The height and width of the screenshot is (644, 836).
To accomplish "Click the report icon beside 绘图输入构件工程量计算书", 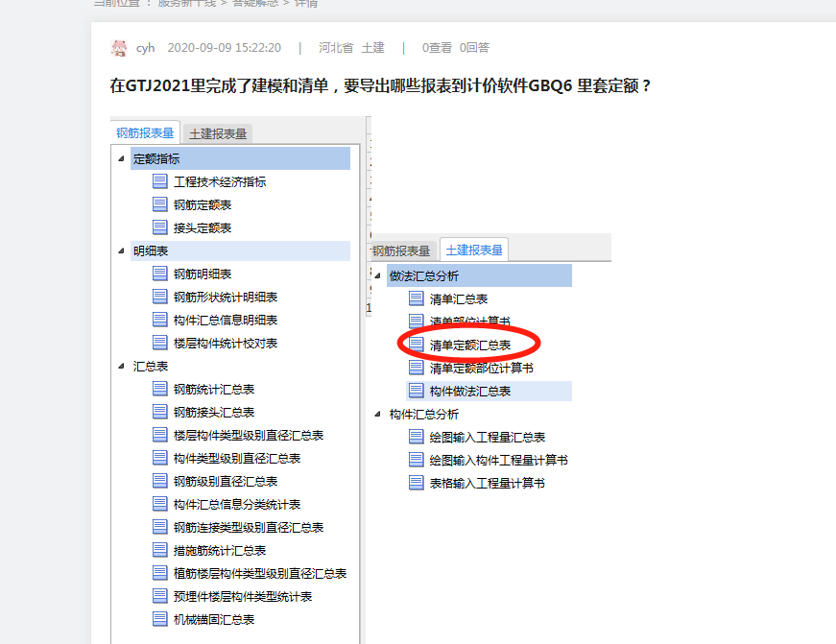I will (417, 460).
